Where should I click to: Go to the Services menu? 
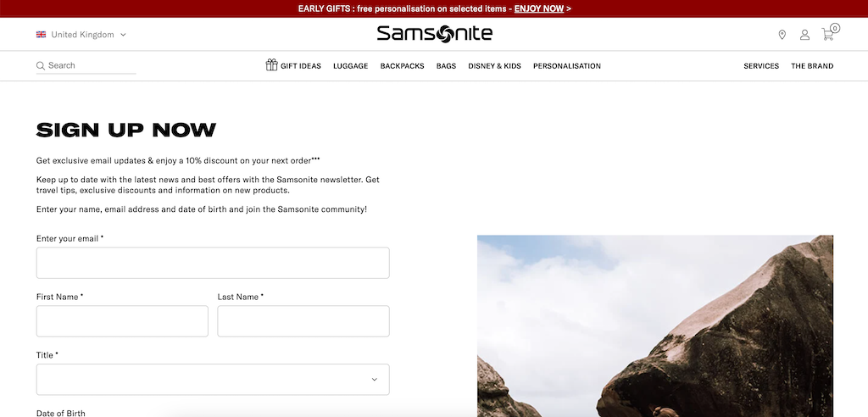point(761,66)
